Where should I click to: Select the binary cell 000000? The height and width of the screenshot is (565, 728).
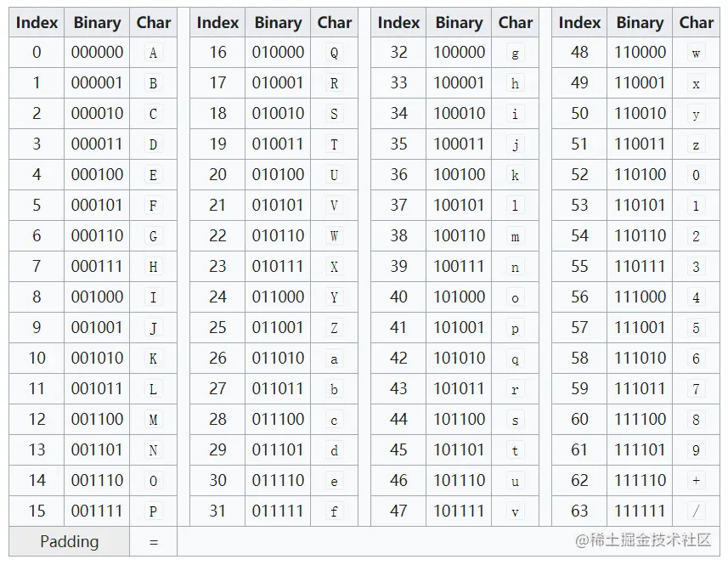(97, 53)
